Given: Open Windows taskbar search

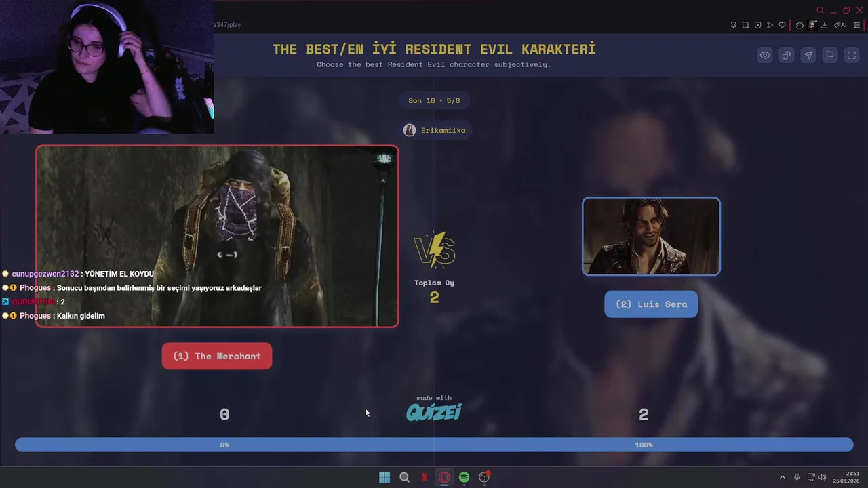Looking at the screenshot, I should click(x=405, y=477).
